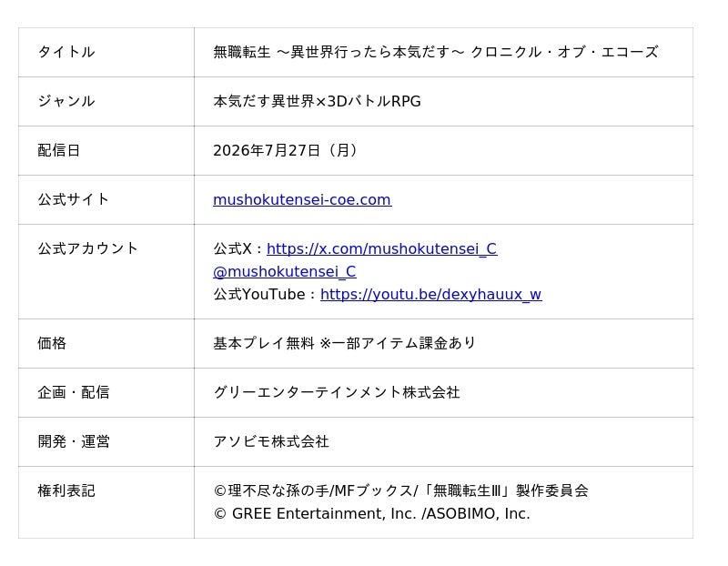Image resolution: width=728 pixels, height=566 pixels.
Task: Open the official YouTube youtu.be link
Action: pos(430,295)
